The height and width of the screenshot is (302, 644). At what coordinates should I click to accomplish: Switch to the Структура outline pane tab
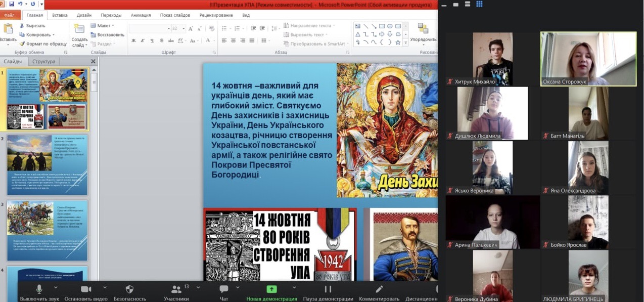tap(43, 62)
